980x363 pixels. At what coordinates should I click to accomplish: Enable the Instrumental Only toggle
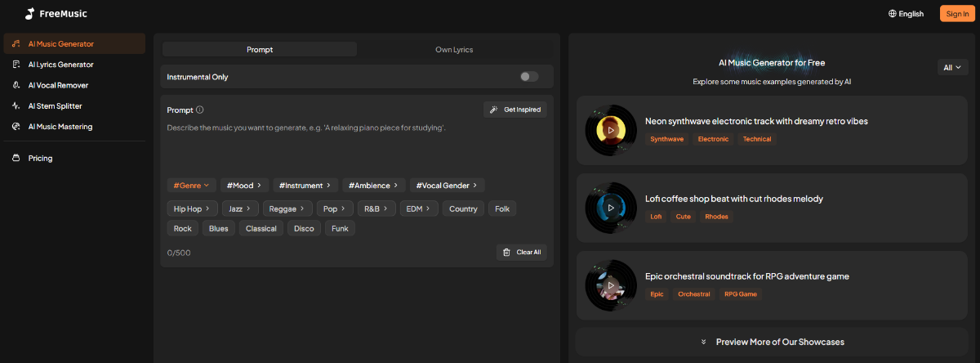pos(529,77)
